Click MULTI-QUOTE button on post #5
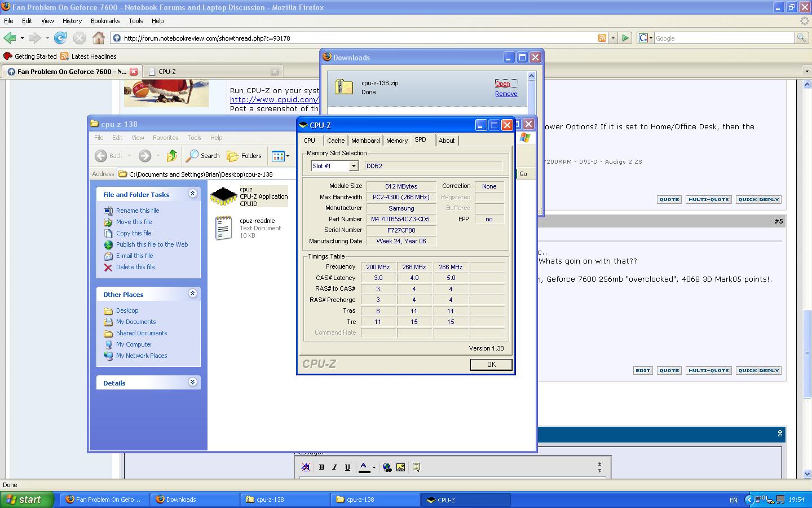 point(709,371)
